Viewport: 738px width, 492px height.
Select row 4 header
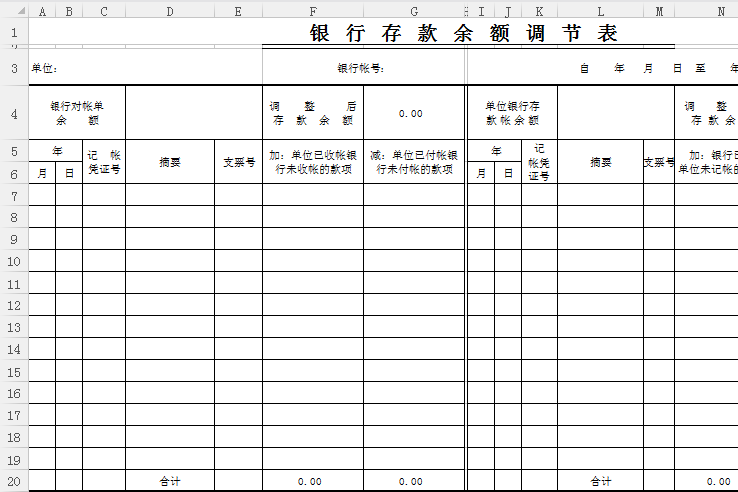(14, 113)
